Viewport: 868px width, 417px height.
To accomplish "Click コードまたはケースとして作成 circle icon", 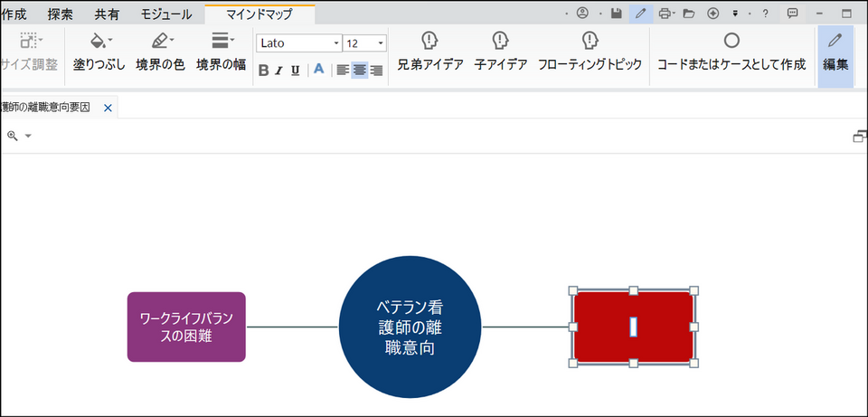I will click(x=731, y=42).
